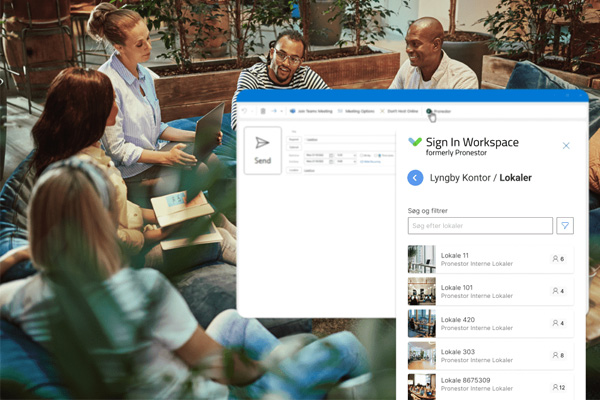Toggle the Time zones checkbox
The image size is (600, 400).
click(x=375, y=155)
